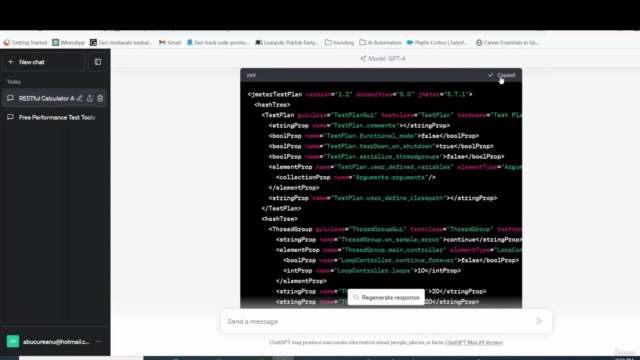Click the TestPlan.tearDown_on_shutdown line
The image size is (640, 360).
point(381,146)
